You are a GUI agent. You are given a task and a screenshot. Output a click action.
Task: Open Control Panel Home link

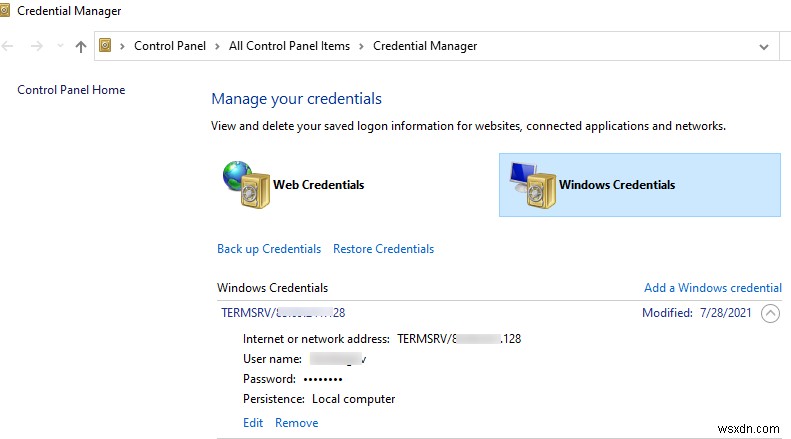pos(71,90)
